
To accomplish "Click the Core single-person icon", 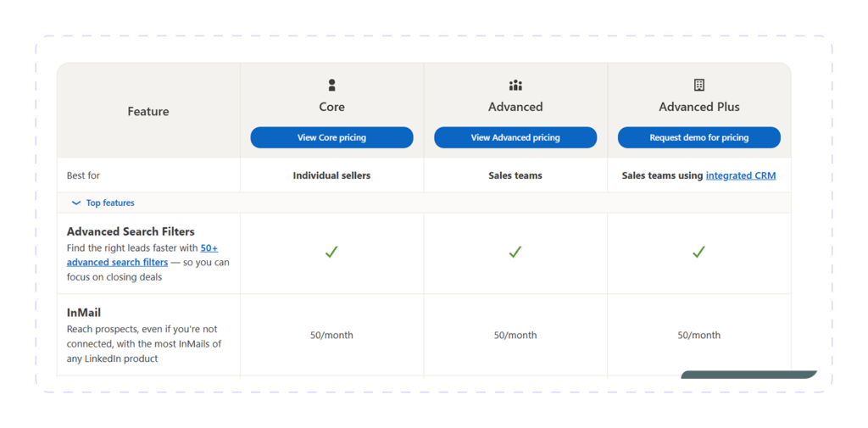I will click(331, 86).
